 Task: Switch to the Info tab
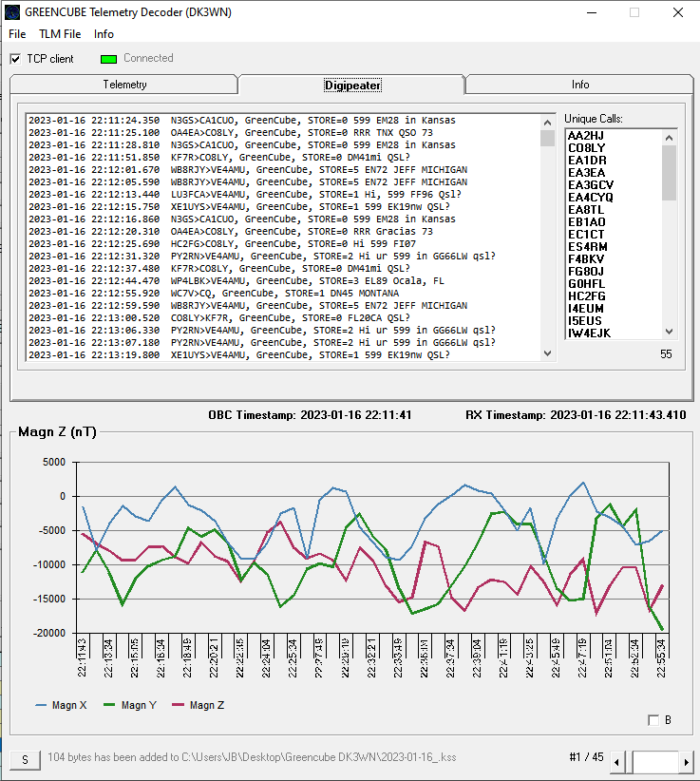coord(580,85)
